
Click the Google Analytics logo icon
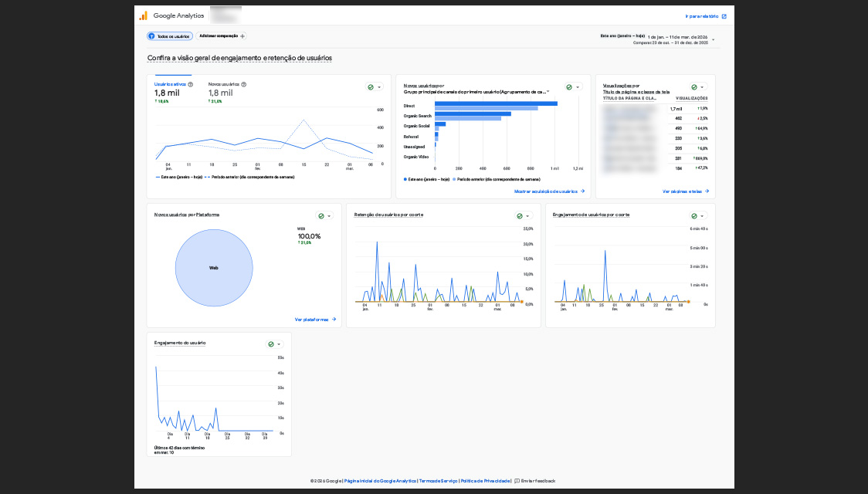pos(143,15)
